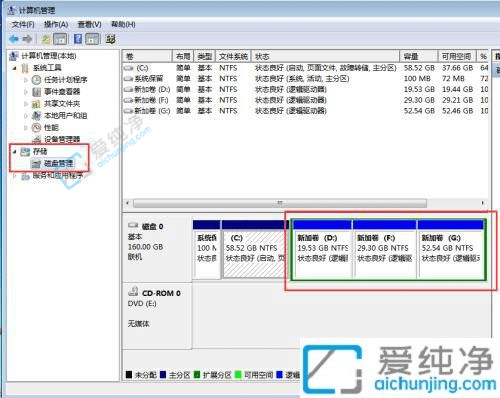Open the 帮助(H) menu
500x398 pixels.
(x=123, y=25)
